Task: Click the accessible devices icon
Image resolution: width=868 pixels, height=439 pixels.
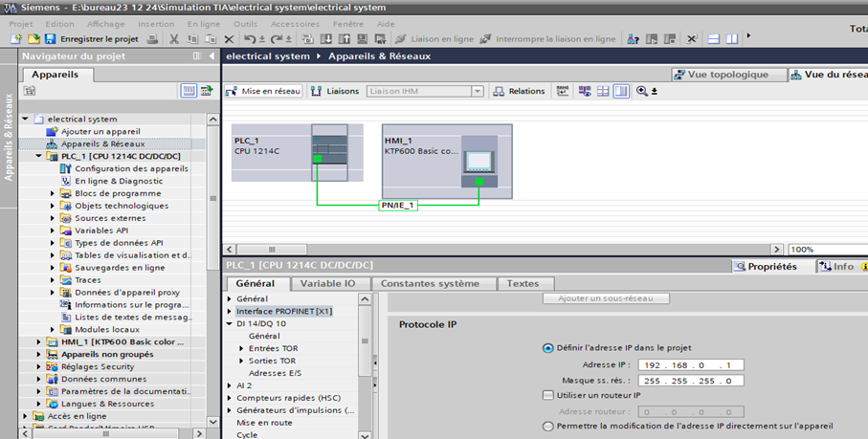Action: 634,39
